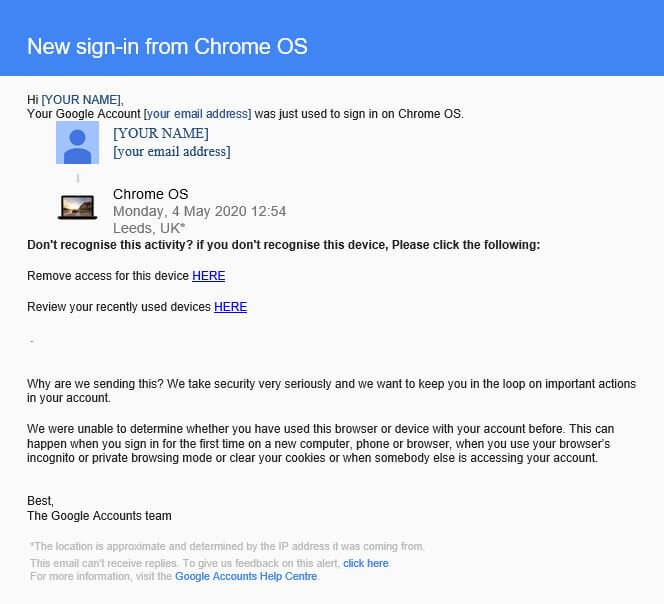The width and height of the screenshot is (664, 604).
Task: Open the Review recently used devices HERE link
Action: click(230, 307)
